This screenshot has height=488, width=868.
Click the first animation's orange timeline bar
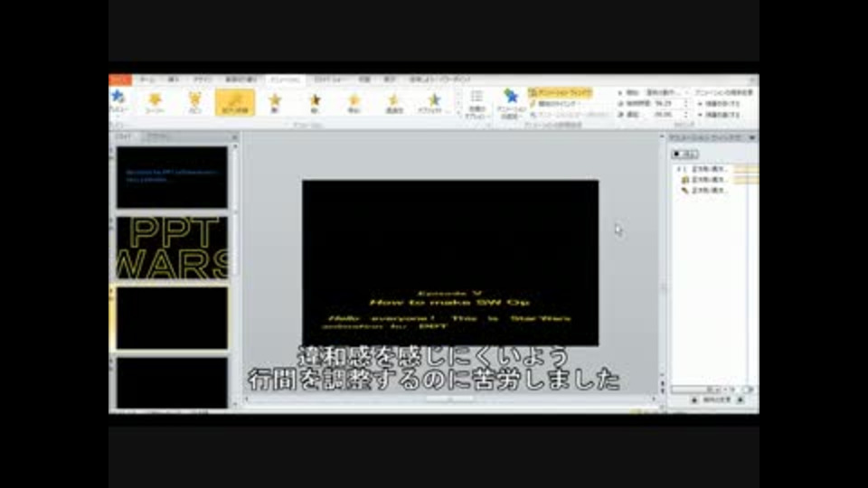click(746, 169)
